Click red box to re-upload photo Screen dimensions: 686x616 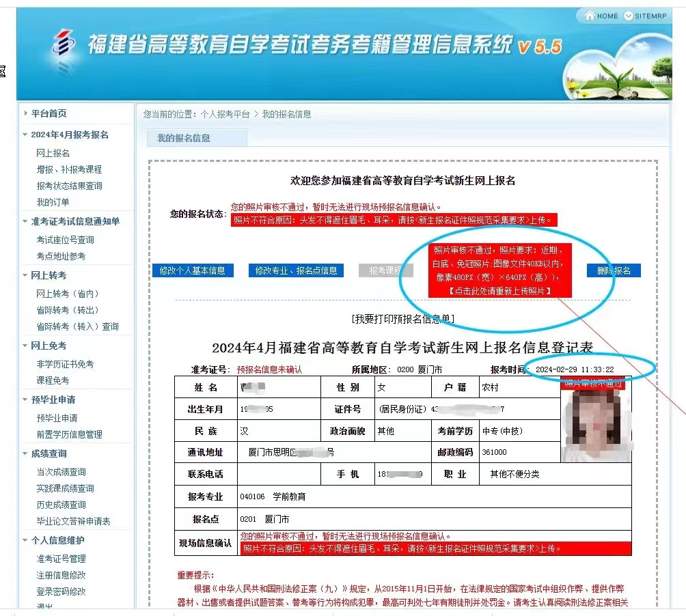pos(499,270)
